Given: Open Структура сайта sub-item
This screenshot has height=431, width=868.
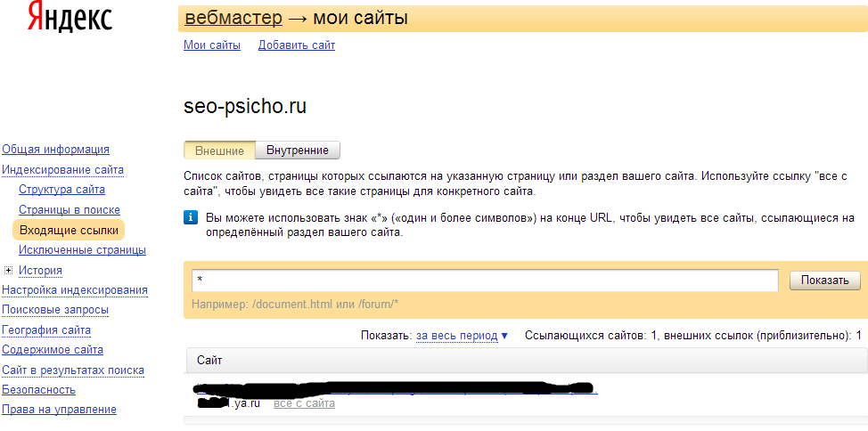Looking at the screenshot, I should click(62, 190).
